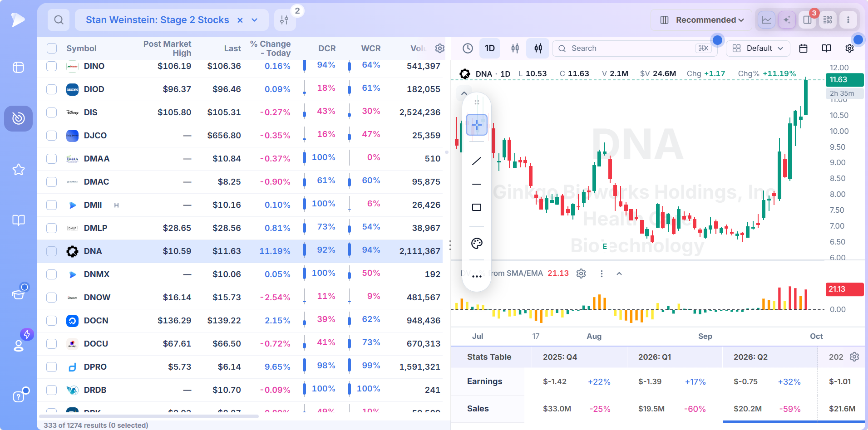Open the color palette tool
Screen dimensions: 868x430
477,244
